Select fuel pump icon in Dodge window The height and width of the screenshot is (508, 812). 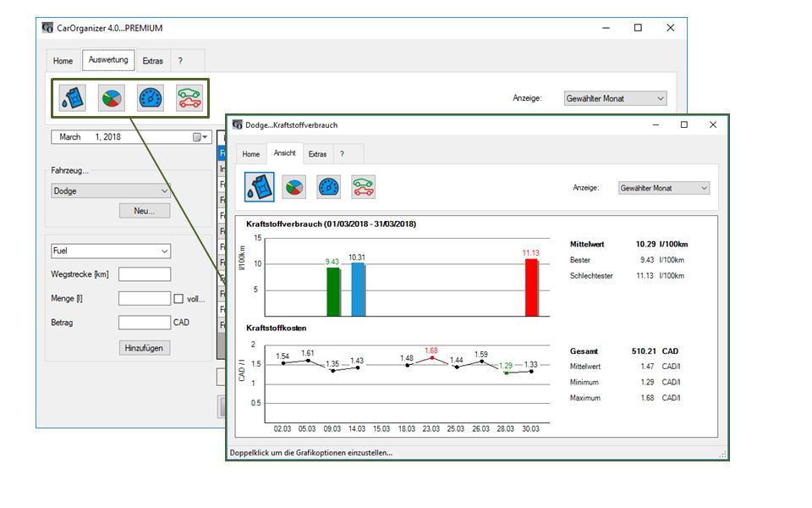tap(259, 187)
